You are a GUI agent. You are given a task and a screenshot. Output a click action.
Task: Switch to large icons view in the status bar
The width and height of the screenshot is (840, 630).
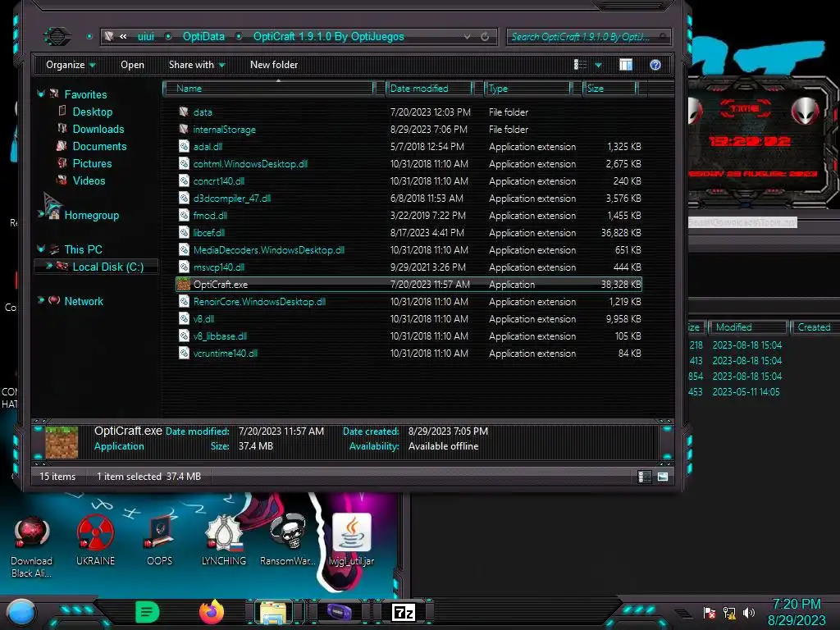[663, 477]
